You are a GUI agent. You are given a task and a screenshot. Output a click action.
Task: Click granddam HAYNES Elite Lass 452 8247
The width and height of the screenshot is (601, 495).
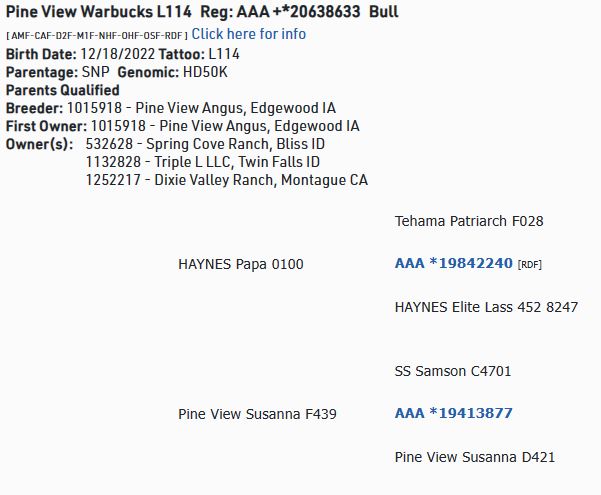pyautogui.click(x=486, y=307)
